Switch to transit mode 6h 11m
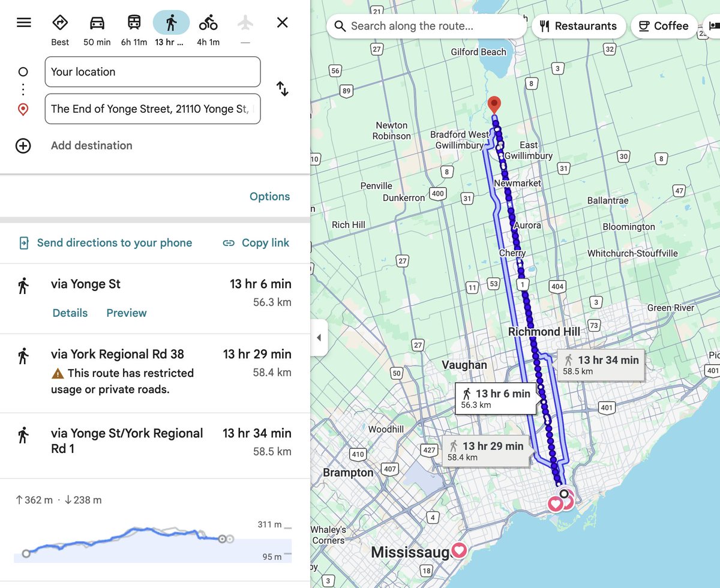Image resolution: width=720 pixels, height=588 pixels. coord(134,29)
